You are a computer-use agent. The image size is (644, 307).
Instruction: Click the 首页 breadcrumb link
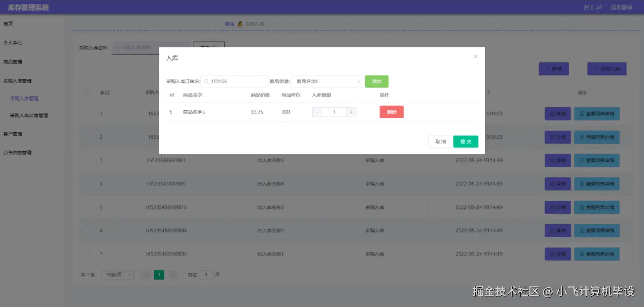click(230, 23)
